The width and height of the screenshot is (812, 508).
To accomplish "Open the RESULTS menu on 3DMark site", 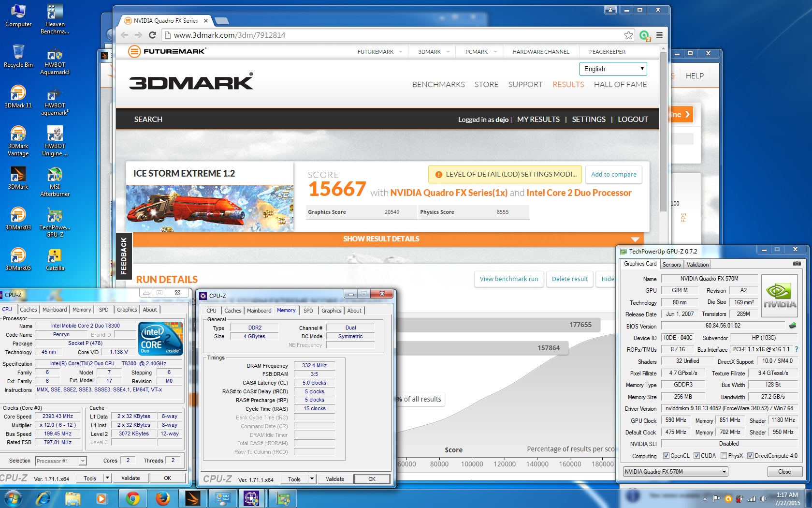I will tap(568, 84).
